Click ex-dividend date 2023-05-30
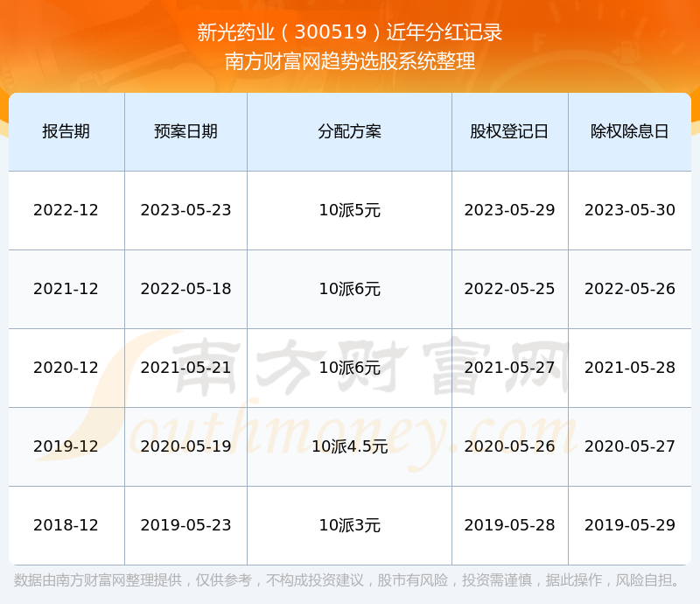Image resolution: width=700 pixels, height=604 pixels. [x=629, y=210]
